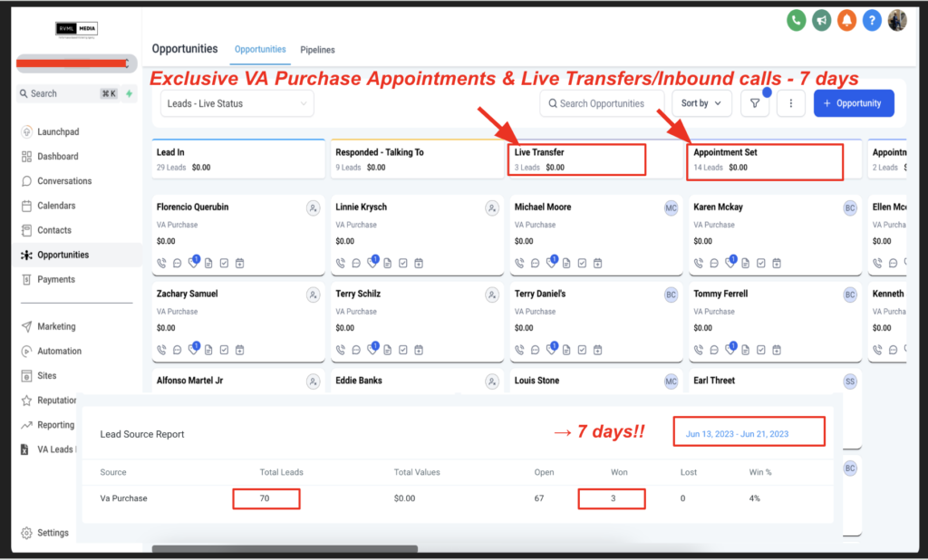Open the opportunities filter funnel icon
This screenshot has height=560, width=928.
[x=755, y=103]
